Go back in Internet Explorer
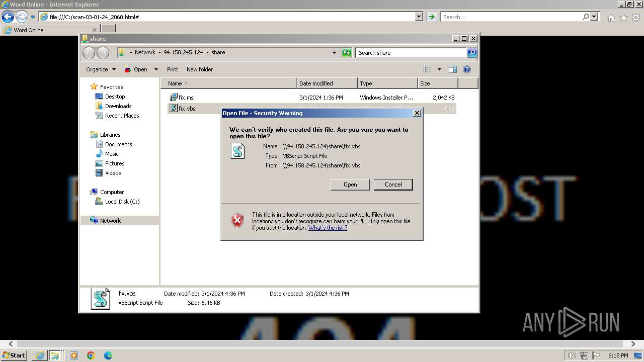644x362 pixels. [x=8, y=17]
